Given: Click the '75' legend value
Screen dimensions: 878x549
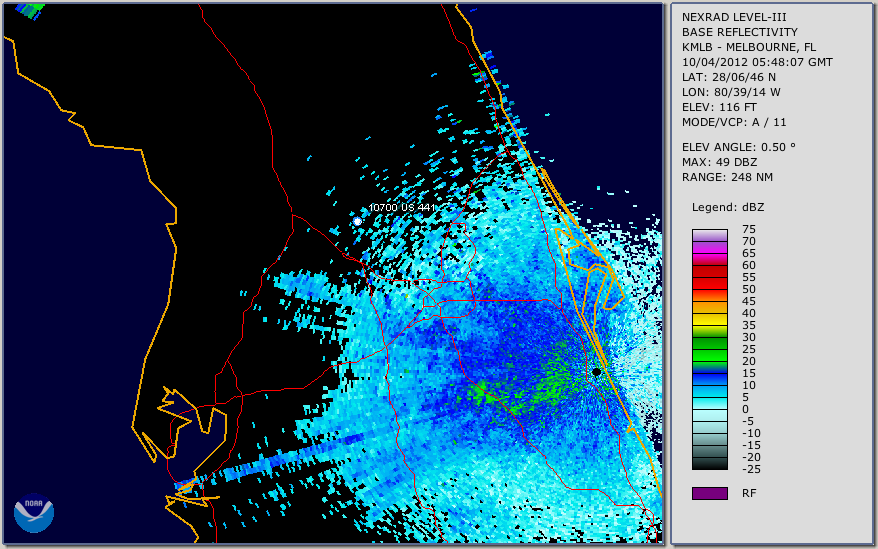Looking at the screenshot, I should 749,229.
